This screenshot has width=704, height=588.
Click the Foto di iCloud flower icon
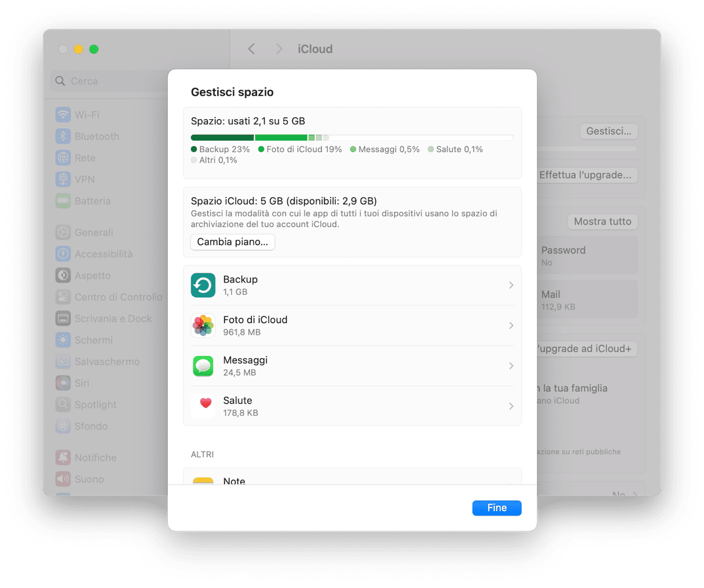click(x=203, y=326)
